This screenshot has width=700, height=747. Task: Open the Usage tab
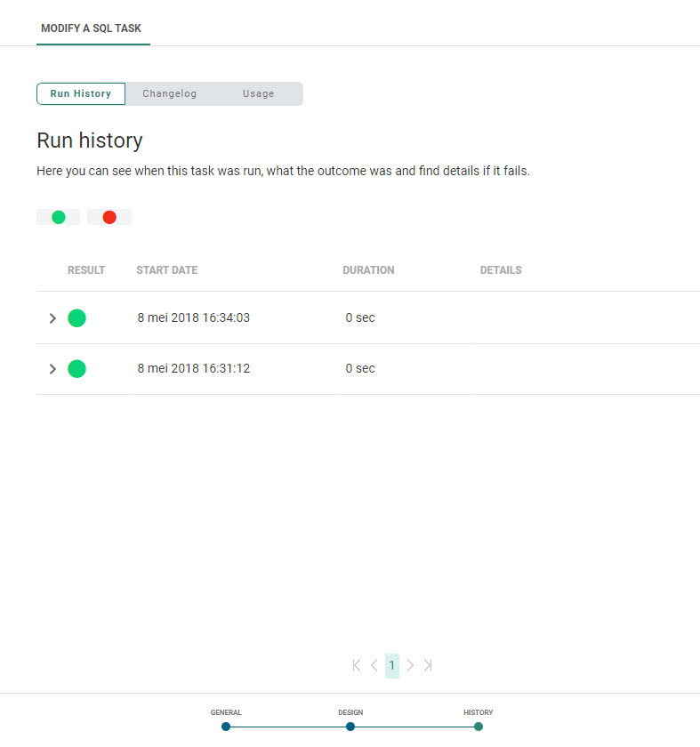coord(258,93)
